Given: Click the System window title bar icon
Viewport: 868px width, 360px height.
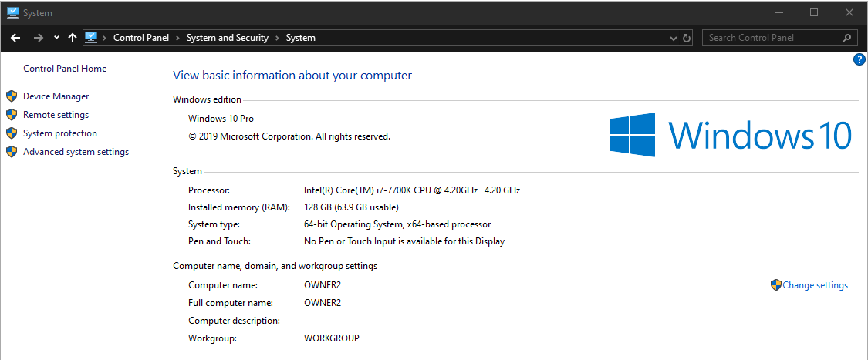Looking at the screenshot, I should [12, 12].
